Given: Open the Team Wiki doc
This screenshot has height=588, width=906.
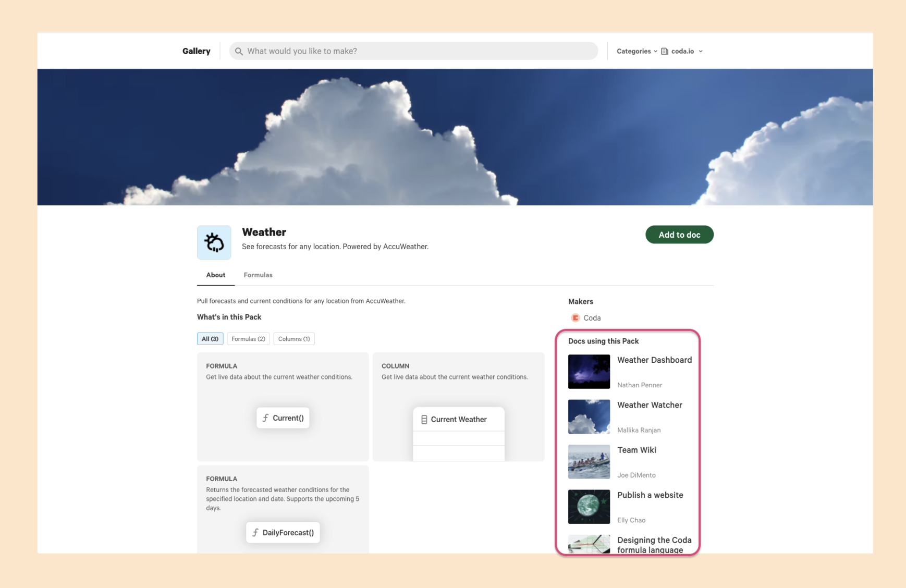Looking at the screenshot, I should [636, 450].
